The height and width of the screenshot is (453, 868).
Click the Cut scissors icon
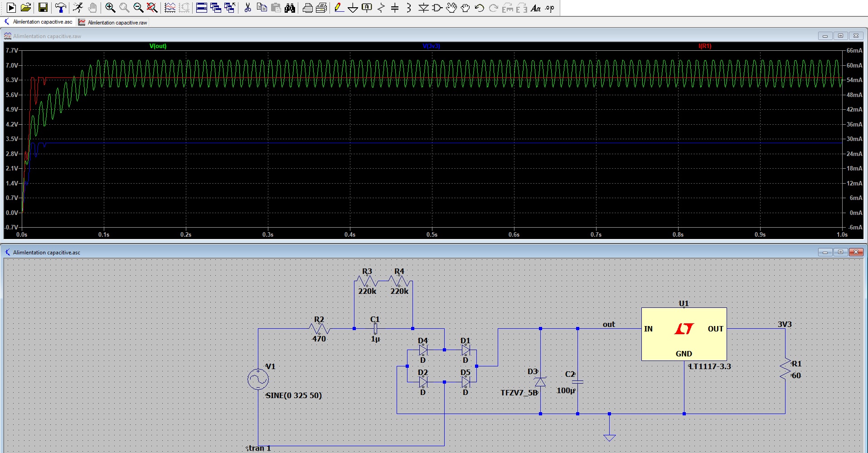pos(247,8)
